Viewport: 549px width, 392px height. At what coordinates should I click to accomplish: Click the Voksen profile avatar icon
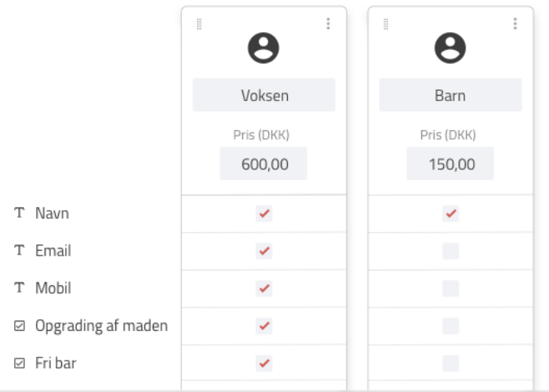264,48
